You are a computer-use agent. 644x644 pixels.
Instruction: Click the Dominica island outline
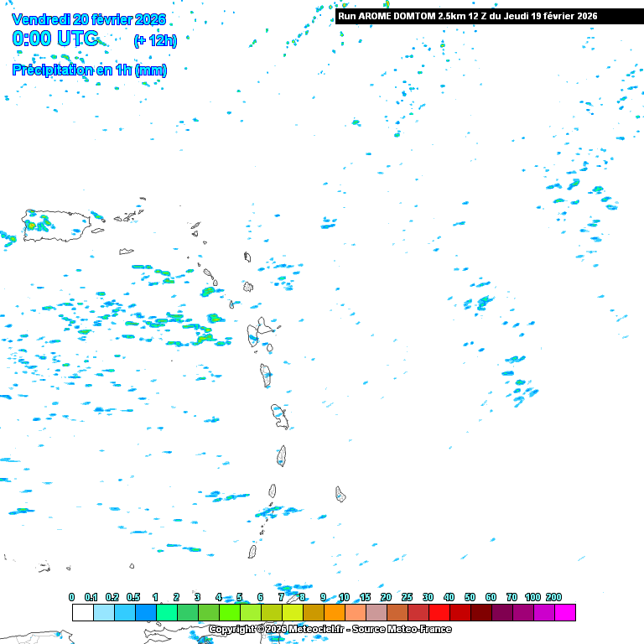[266, 374]
